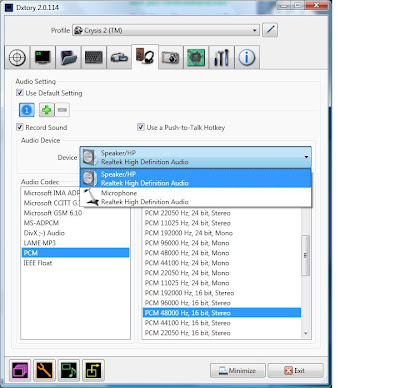Screen dimensions: 400x388
Task: Select PCM 22050 Hz, 16 bit, Stereo
Action: [x=222, y=333]
